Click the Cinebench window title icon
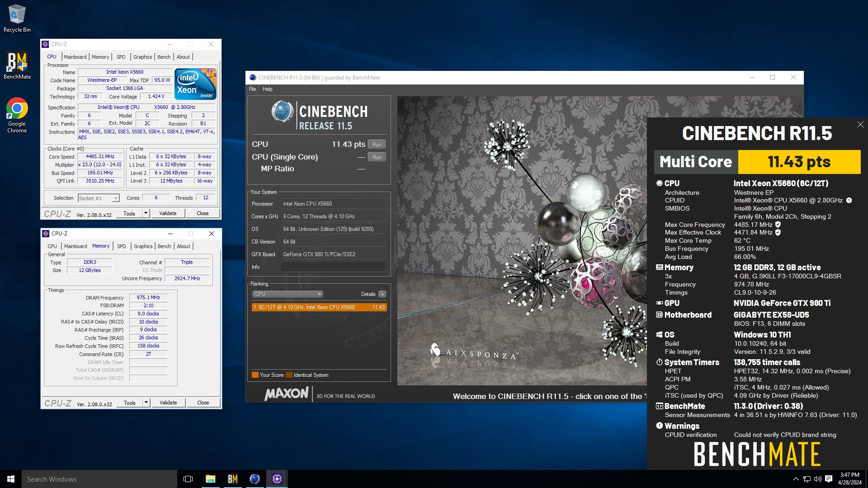 click(253, 78)
